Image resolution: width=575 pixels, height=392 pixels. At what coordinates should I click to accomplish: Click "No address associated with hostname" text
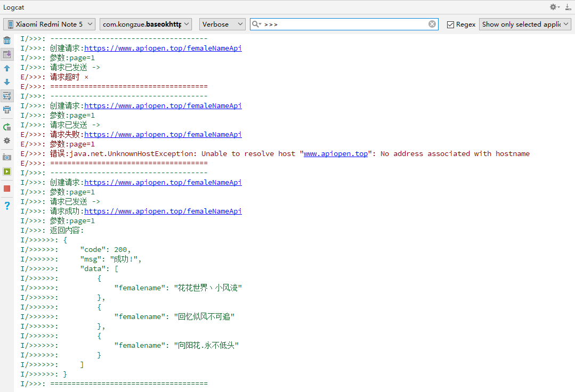[x=455, y=153]
